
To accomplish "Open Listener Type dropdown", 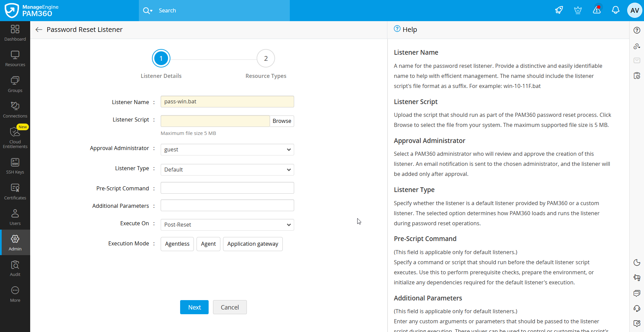I will 227,170.
